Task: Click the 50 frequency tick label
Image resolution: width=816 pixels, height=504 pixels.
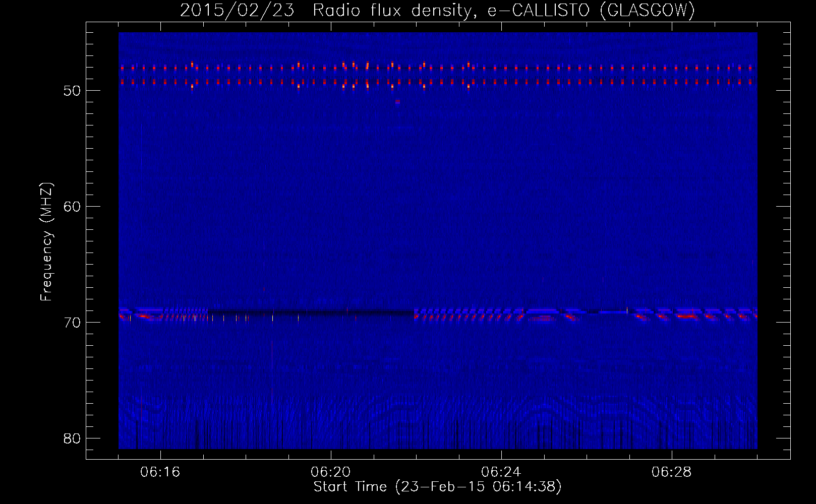Action: 73,91
